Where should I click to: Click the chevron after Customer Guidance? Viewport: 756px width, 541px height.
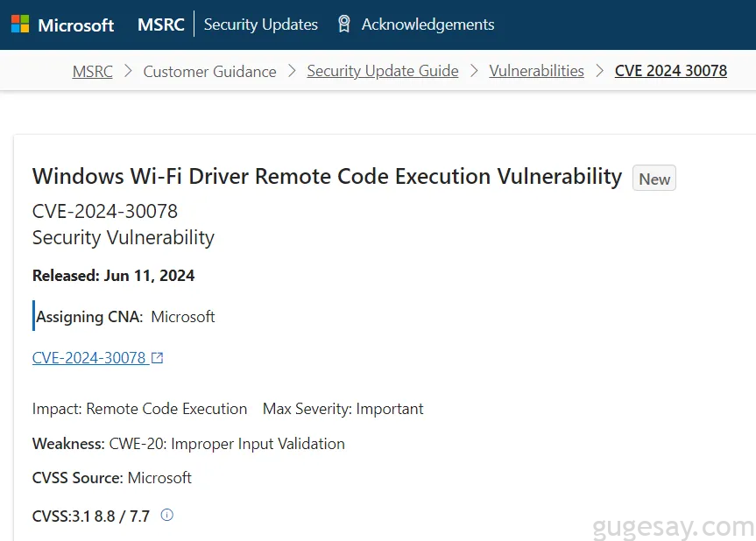tap(292, 71)
